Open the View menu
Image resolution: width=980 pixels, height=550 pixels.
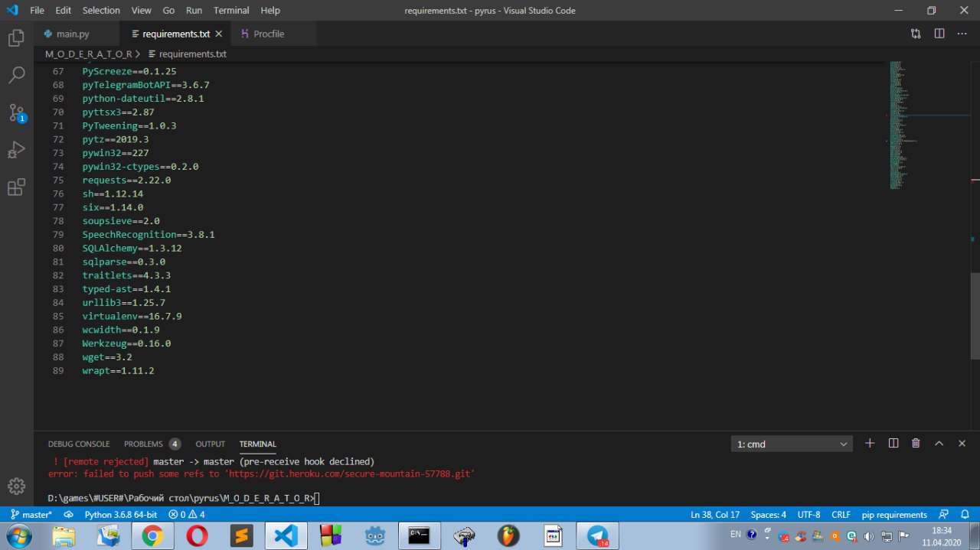click(141, 11)
